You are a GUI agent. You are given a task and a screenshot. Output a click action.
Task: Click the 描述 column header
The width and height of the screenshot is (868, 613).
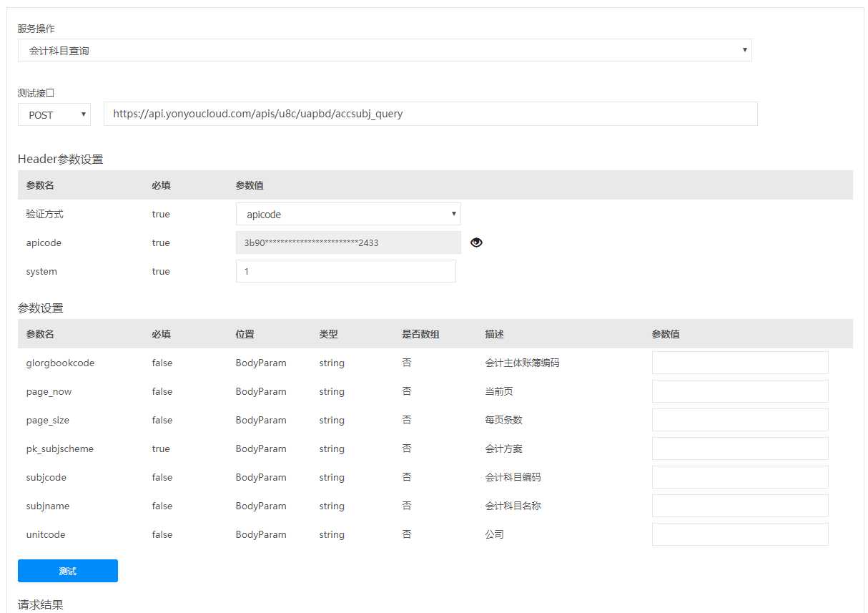[x=494, y=334]
